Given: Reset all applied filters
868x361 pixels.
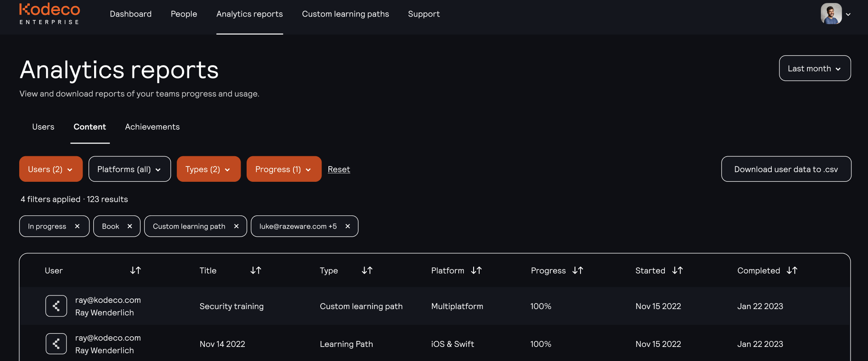Looking at the screenshot, I should [339, 169].
